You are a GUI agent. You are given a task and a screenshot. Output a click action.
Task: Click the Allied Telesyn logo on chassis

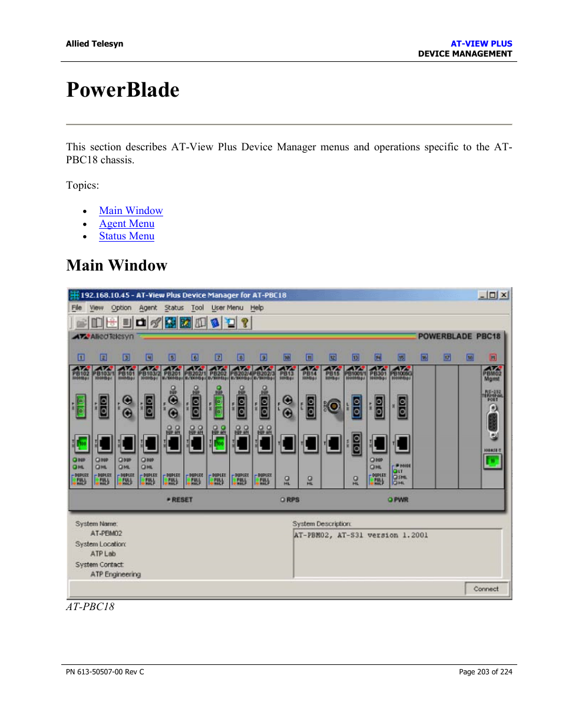point(103,337)
